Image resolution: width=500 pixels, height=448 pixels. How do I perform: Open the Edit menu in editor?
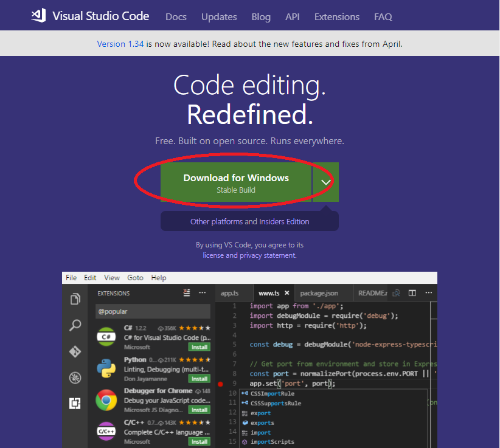coord(90,278)
